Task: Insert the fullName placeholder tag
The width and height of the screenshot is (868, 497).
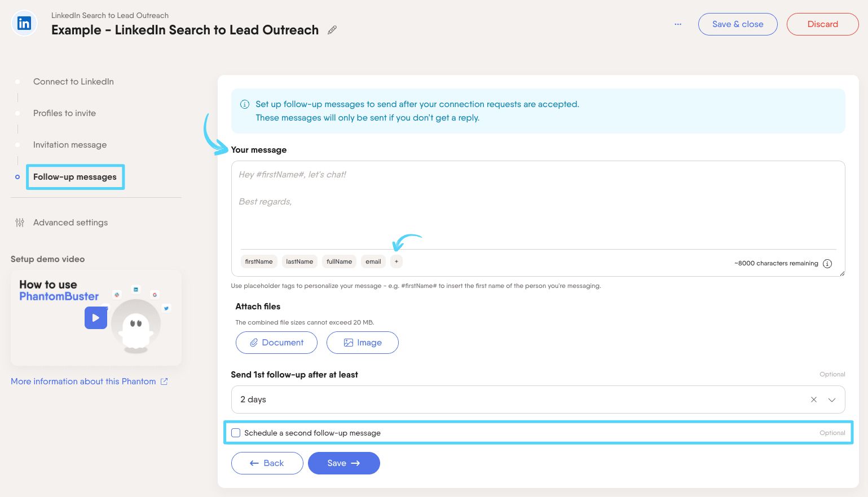Action: [x=339, y=261]
